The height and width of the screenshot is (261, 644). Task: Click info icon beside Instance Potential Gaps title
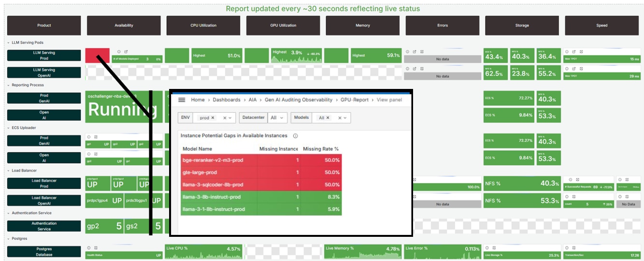[x=295, y=136]
